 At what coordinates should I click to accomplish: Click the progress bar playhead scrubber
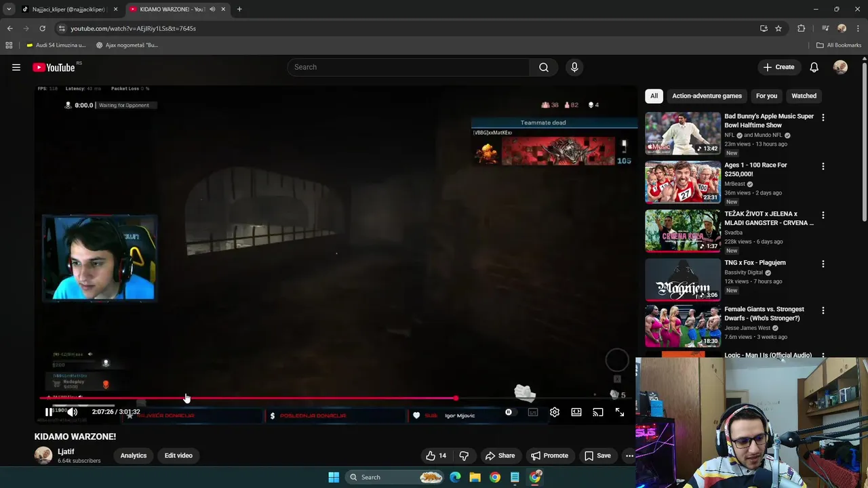click(456, 399)
